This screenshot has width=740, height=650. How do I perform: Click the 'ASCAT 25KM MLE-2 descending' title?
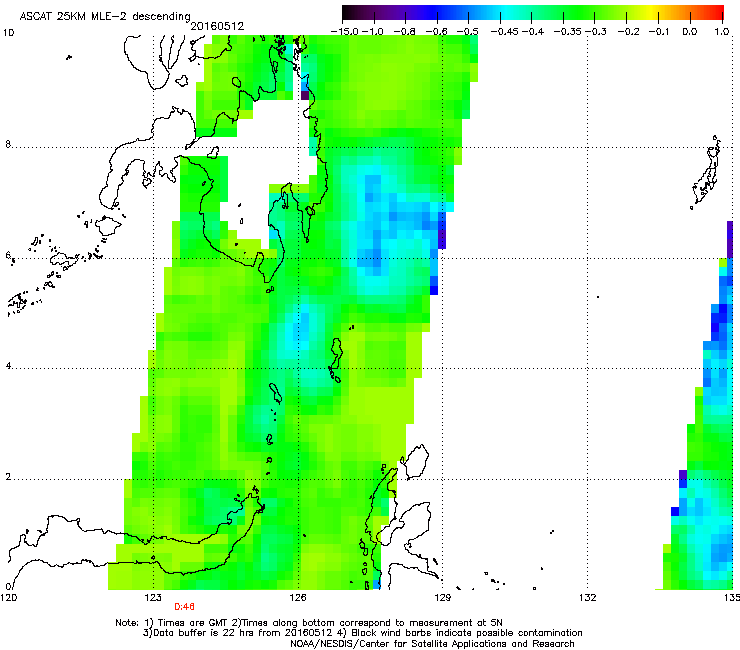(105, 16)
